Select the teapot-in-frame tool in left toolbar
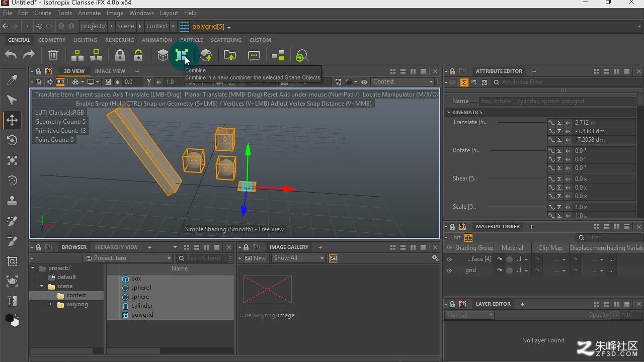Image resolution: width=644 pixels, height=362 pixels. coord(12,281)
